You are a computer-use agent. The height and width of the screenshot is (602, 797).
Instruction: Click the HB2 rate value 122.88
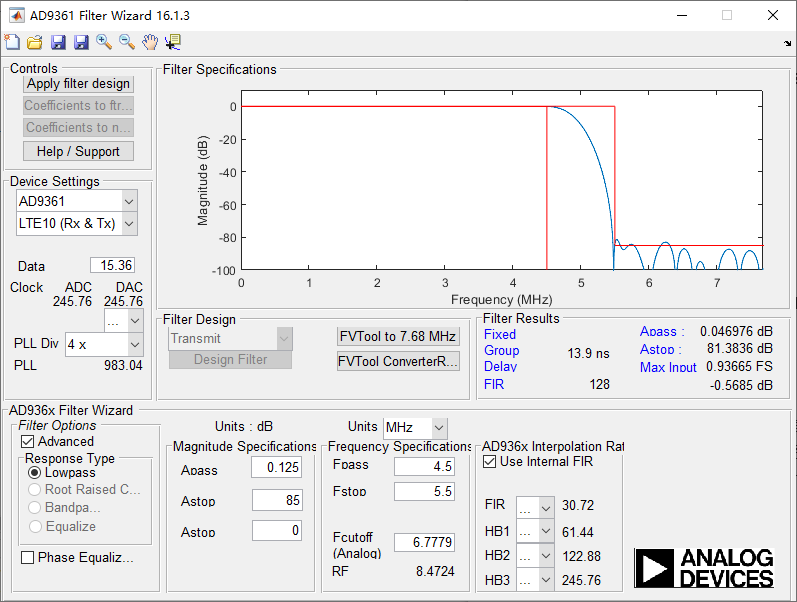pos(581,556)
